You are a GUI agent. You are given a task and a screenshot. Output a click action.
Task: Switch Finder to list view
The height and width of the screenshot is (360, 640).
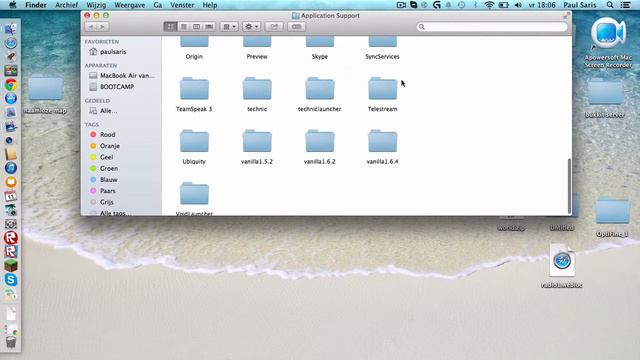click(x=184, y=27)
